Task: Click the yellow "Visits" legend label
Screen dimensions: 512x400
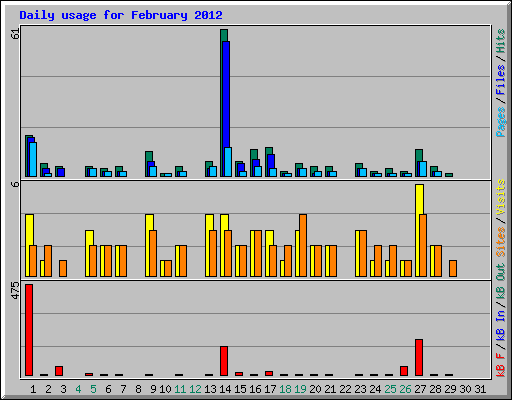Action: click(501, 198)
